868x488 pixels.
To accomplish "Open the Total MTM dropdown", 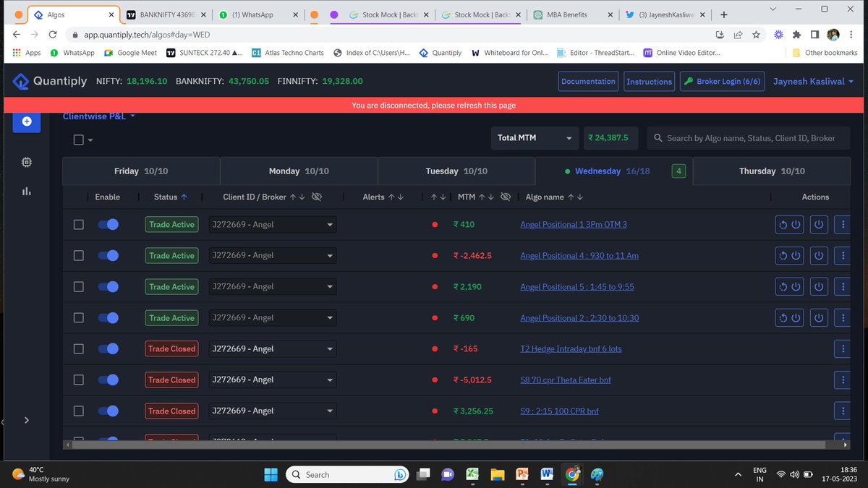I will 535,138.
